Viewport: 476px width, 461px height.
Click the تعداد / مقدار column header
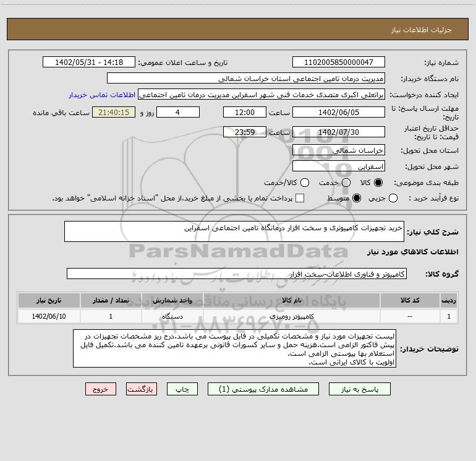[111, 300]
